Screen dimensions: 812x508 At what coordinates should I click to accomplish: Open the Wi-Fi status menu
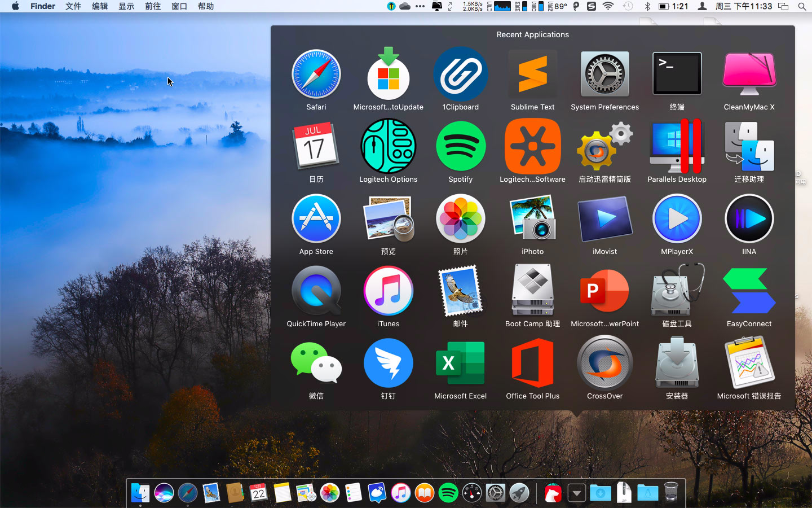pyautogui.click(x=608, y=6)
